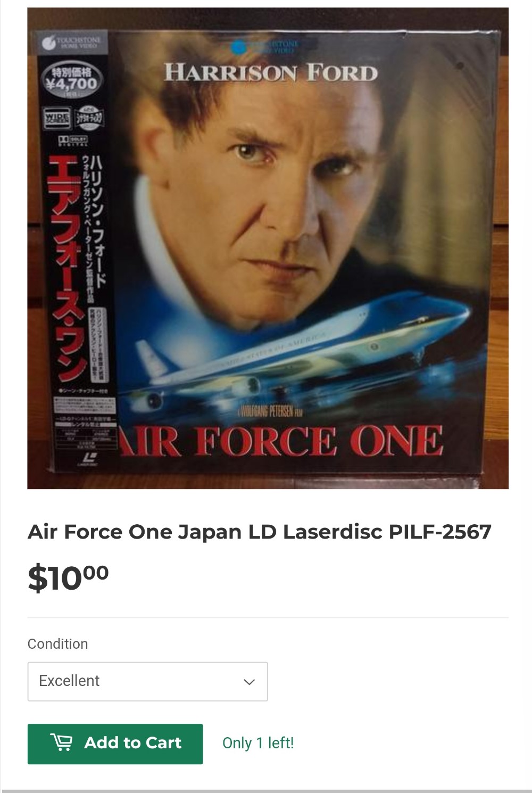Screen dimensions: 532x793
Task: Click the product title Air Force One Japan LD
Action: tap(260, 532)
